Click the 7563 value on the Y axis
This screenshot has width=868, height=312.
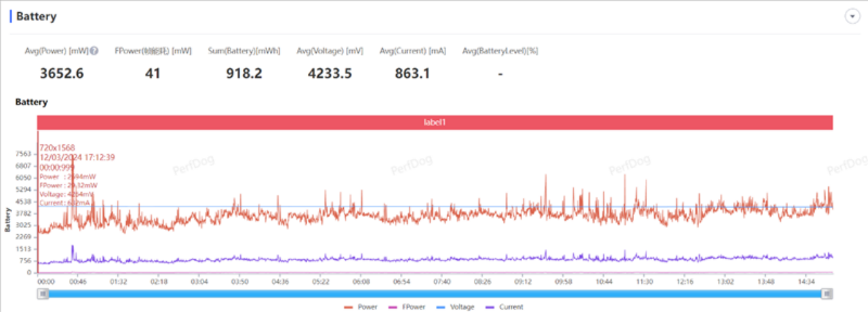24,153
